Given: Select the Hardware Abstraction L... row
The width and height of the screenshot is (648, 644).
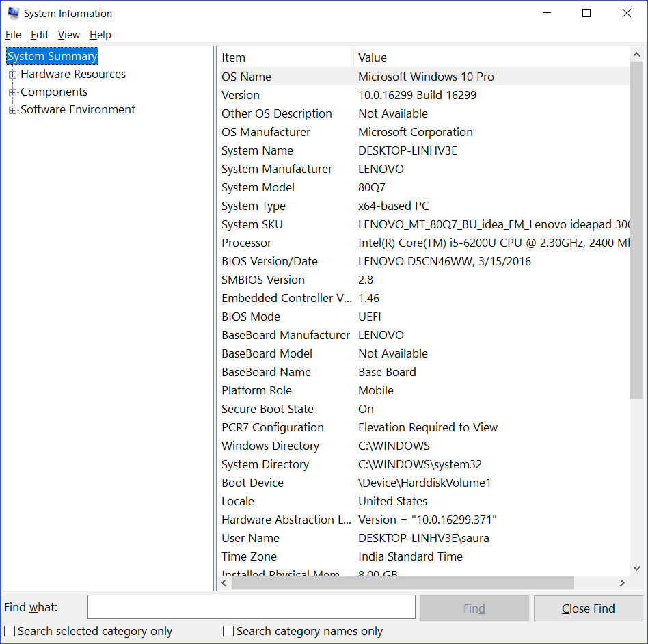Looking at the screenshot, I should click(424, 520).
